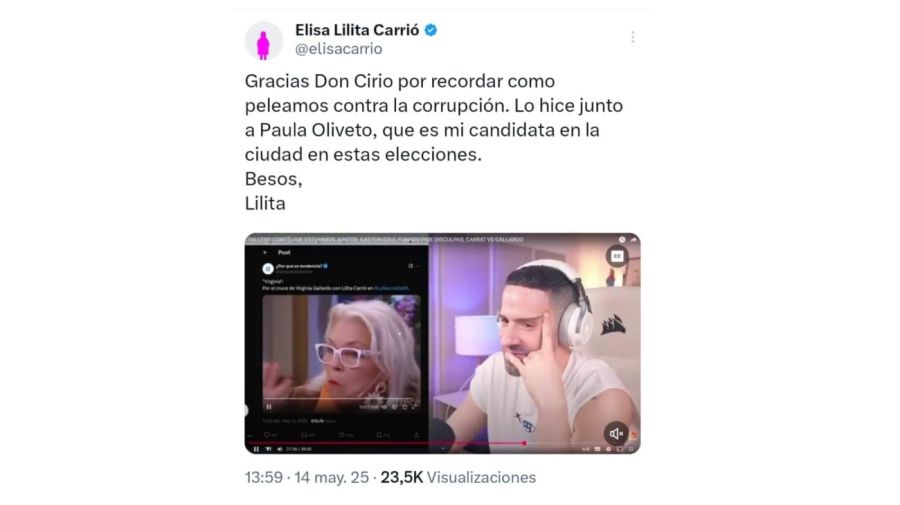
Task: Click the volume speaker icon in player bar
Action: click(280, 449)
